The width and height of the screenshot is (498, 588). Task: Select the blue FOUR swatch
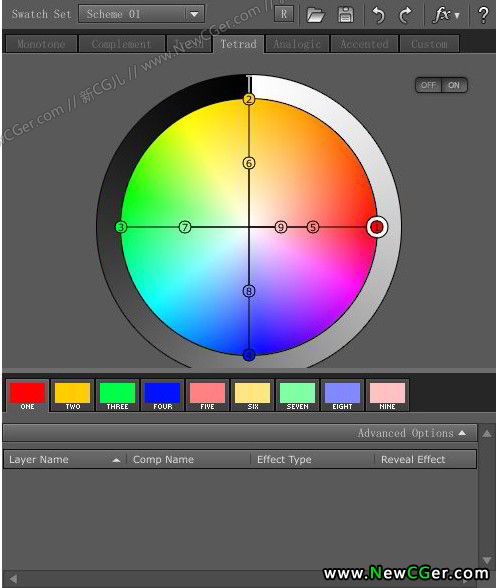click(162, 395)
